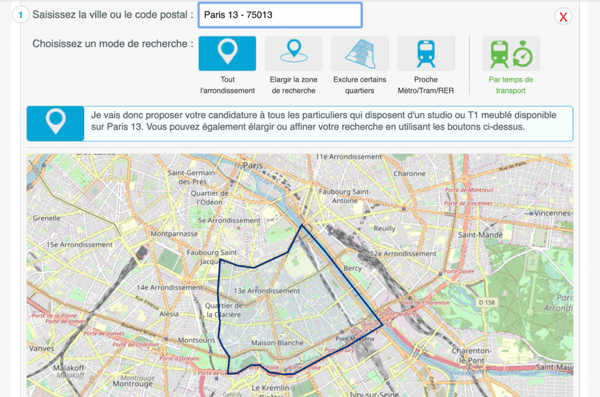Viewport: 600px width, 397px height.
Task: Click the Tout l'arrondissement label
Action: tap(227, 85)
